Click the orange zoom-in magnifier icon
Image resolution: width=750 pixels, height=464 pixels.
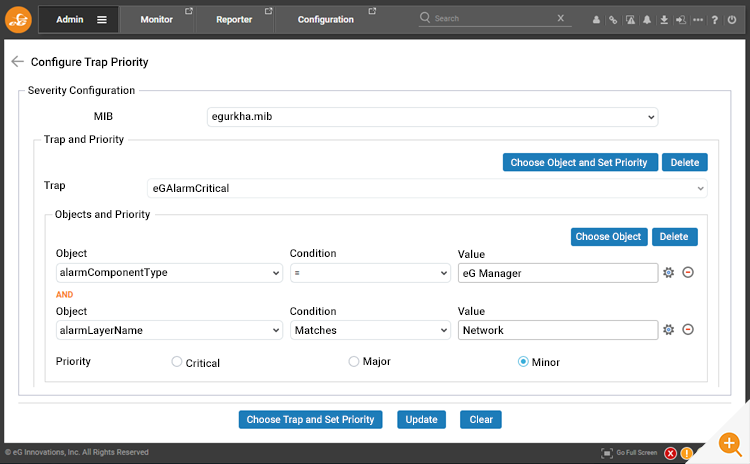730,443
